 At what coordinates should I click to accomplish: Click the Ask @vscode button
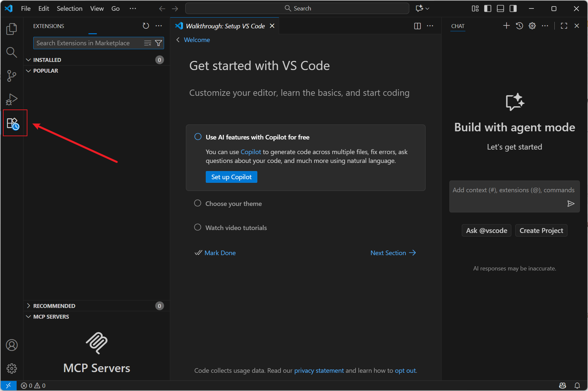point(487,230)
